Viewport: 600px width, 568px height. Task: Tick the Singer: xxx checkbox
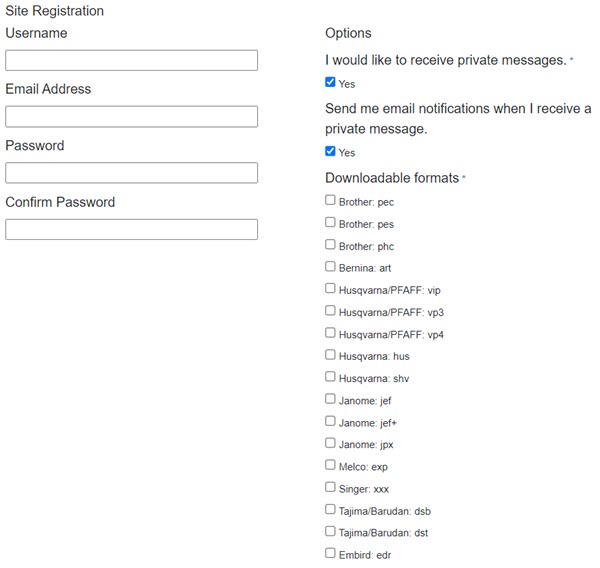coord(331,487)
